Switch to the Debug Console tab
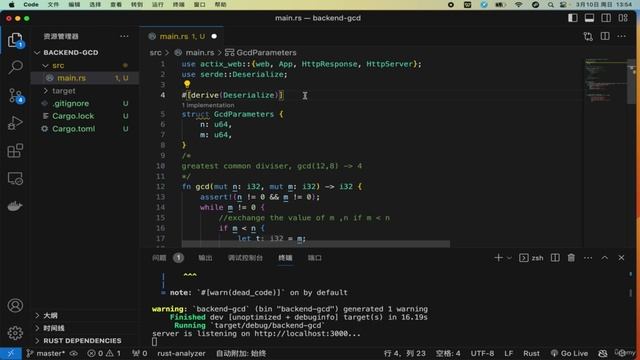This screenshot has width=640, height=360. point(245,258)
